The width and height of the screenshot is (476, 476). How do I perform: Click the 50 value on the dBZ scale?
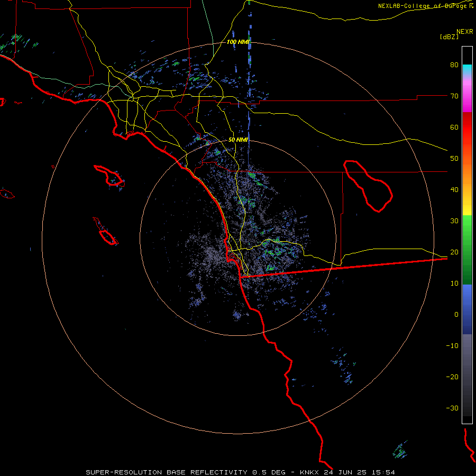pos(454,159)
